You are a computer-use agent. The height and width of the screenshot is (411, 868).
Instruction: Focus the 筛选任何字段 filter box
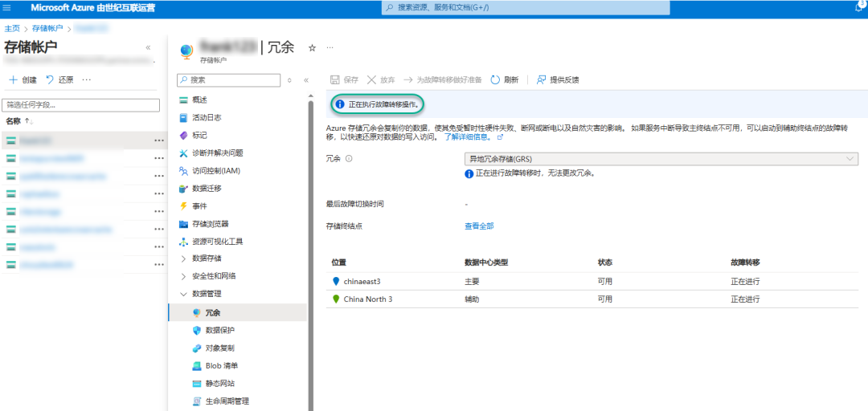[x=81, y=105]
